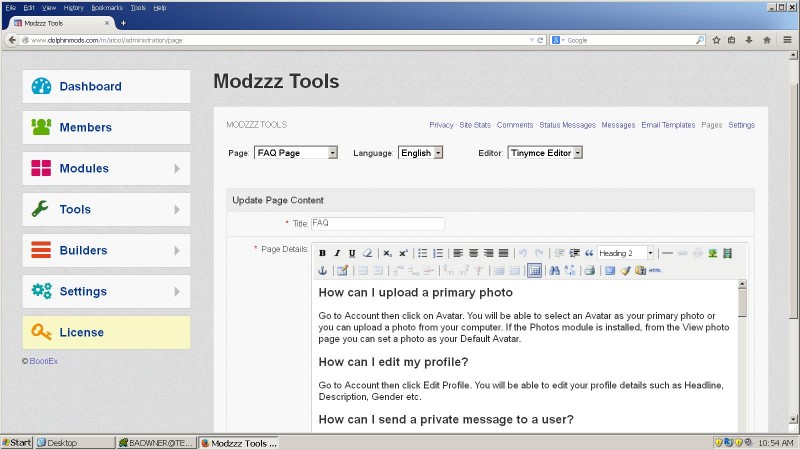
Task: Toggle bold formatting in editor toolbar
Action: (x=322, y=253)
